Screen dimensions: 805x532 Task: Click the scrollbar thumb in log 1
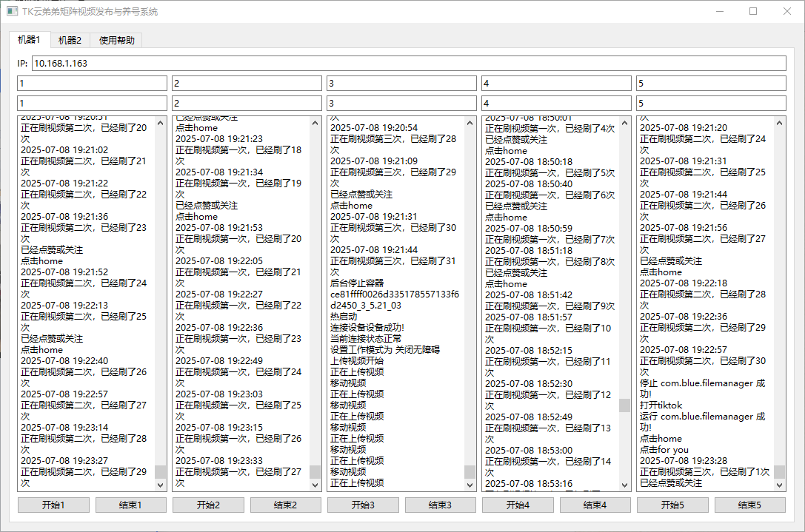pyautogui.click(x=160, y=471)
